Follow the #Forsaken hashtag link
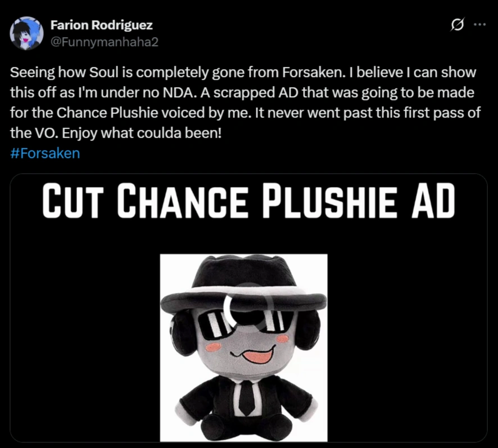The height and width of the screenshot is (448, 498). pos(45,153)
